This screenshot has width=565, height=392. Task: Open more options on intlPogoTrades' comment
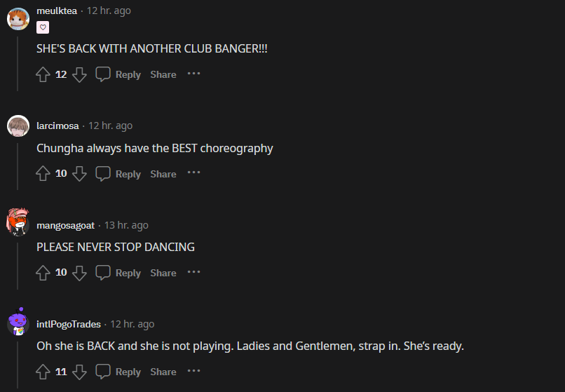(194, 371)
